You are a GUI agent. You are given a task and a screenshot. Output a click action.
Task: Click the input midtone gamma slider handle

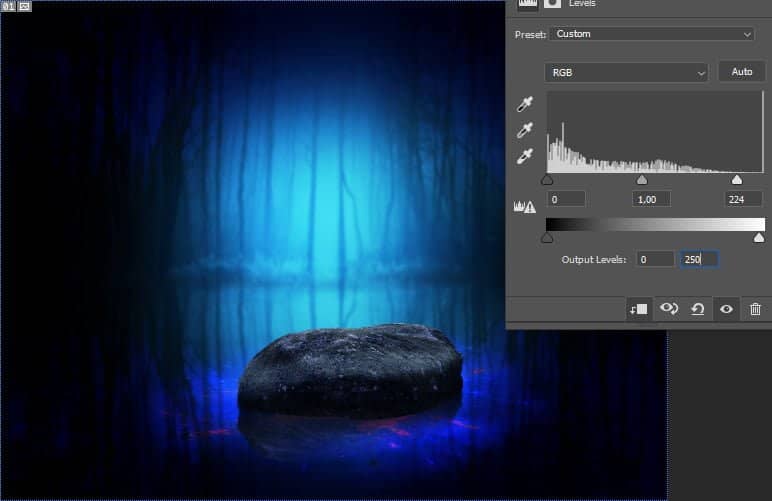pyautogui.click(x=642, y=180)
